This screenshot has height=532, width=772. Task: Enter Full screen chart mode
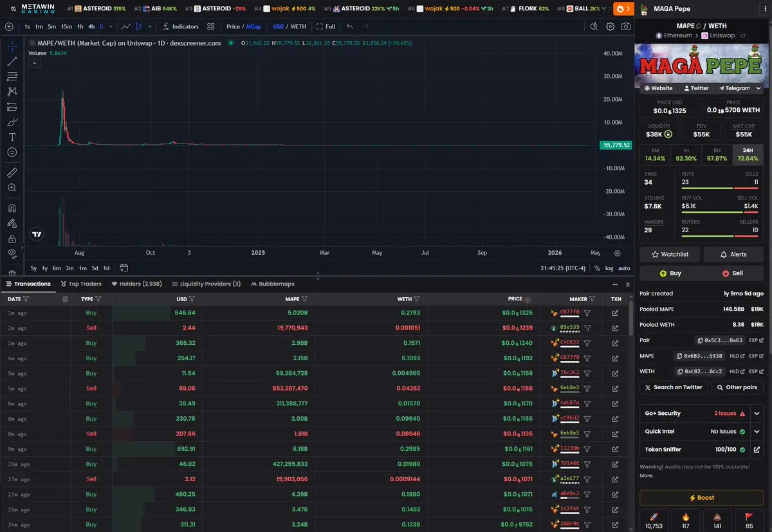[326, 26]
